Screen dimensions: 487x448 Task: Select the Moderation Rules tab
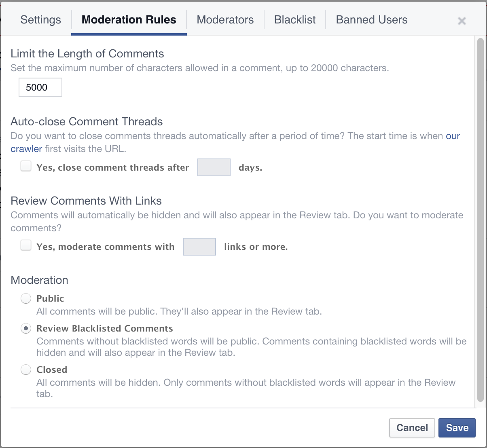[129, 19]
